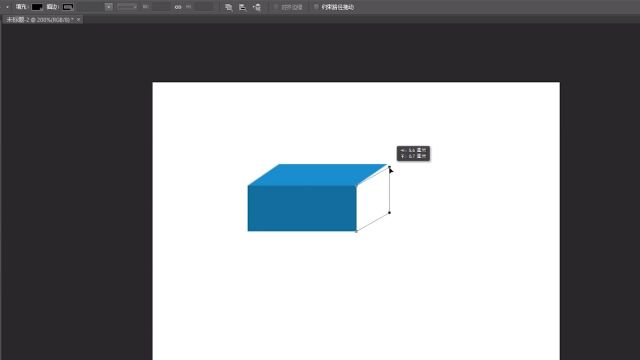Toggle the 约束路径拖动 checkbox
Image resolution: width=640 pixels, height=360 pixels.
(x=316, y=7)
